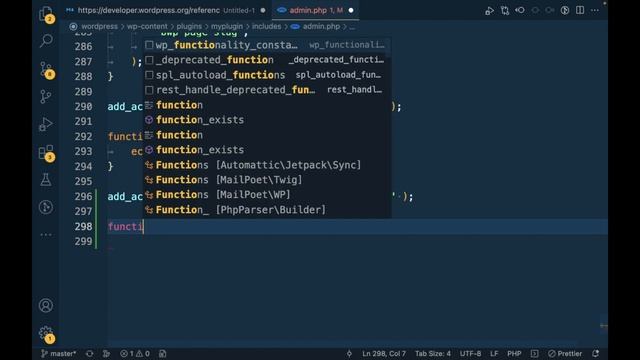Click the closing brace on line 288
Viewport: 640px width, 360px height.
[x=110, y=76]
